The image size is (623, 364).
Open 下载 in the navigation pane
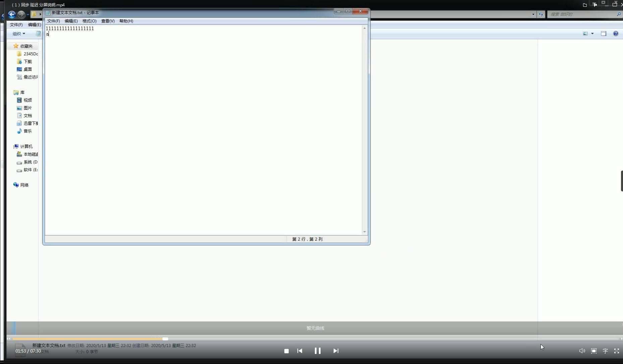[x=27, y=61]
